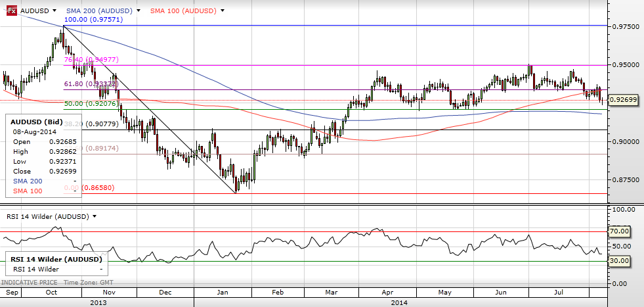Click the RSI 30.00 oversold level tag
The image size is (644, 307).
click(620, 261)
